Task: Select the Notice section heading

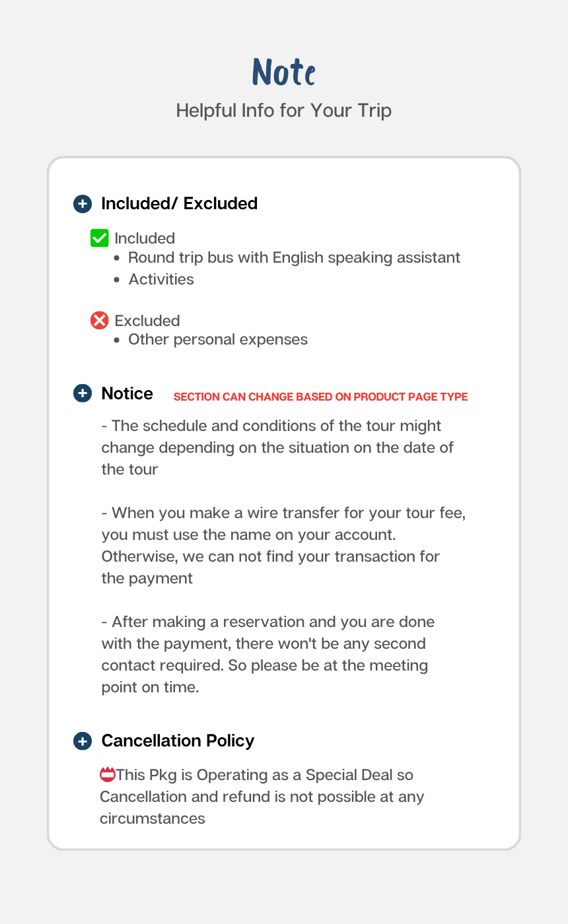Action: (127, 394)
